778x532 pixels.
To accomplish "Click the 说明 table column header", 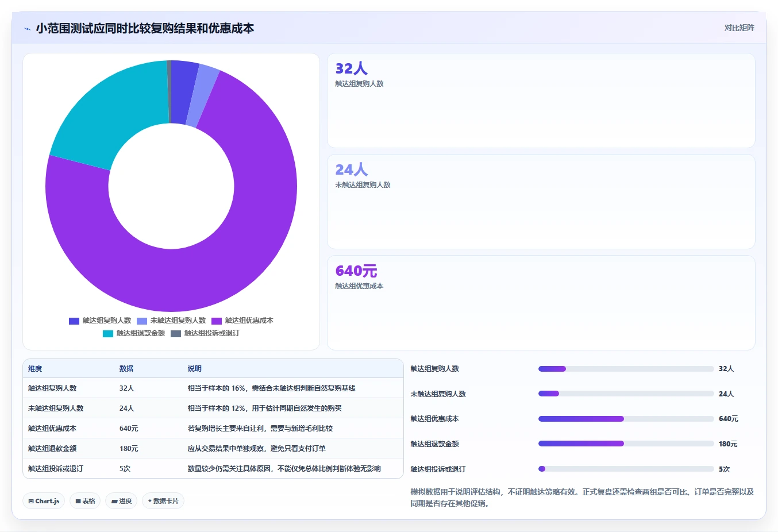I will [x=195, y=369].
